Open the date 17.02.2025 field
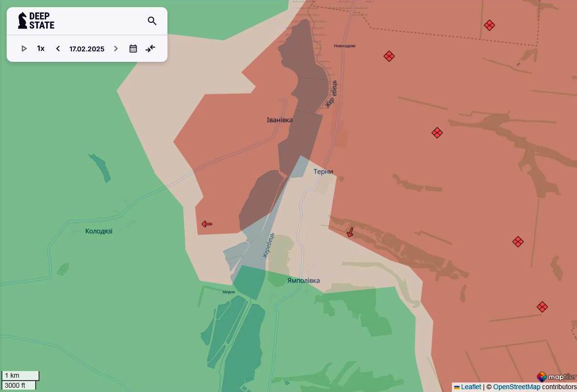The image size is (577, 392). pyautogui.click(x=87, y=49)
